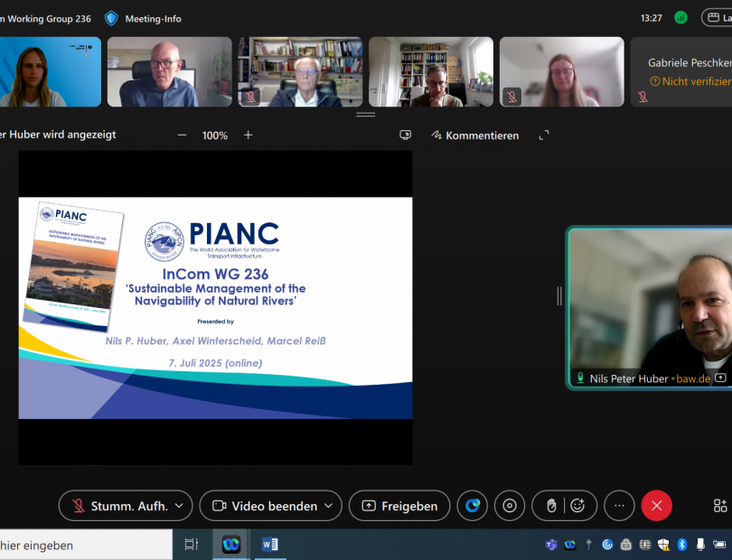
Task: Click mic icon beside Nils Peter Huber name
Action: coord(580,378)
